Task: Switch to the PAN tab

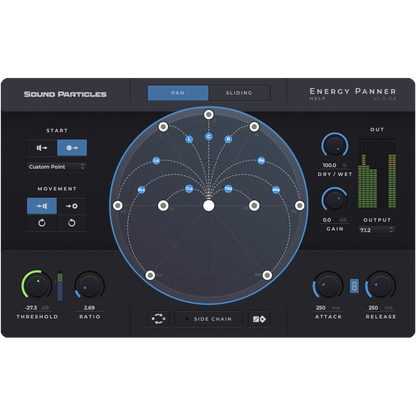Action: (178, 93)
